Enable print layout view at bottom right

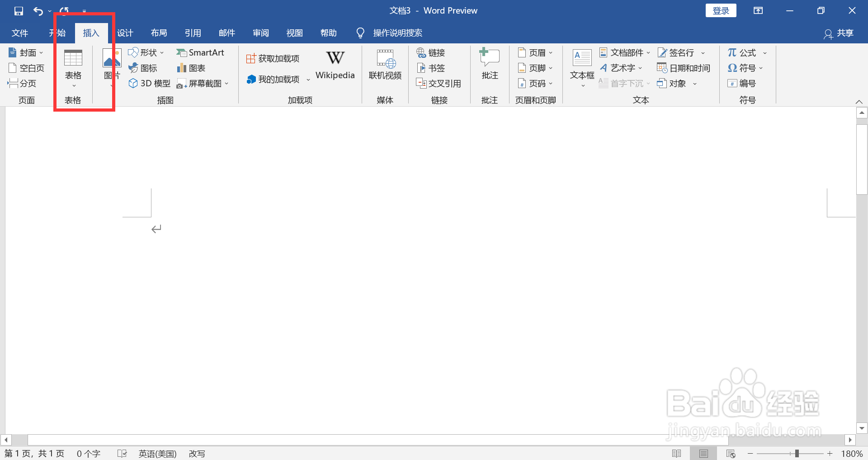click(x=704, y=453)
